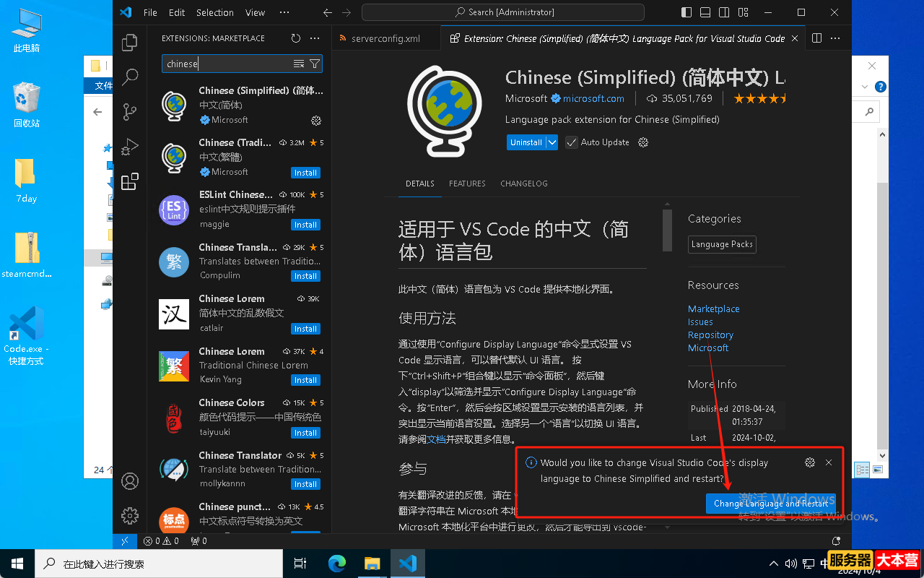Open the Edit menu
Screen dimensions: 924x578
click(x=177, y=12)
